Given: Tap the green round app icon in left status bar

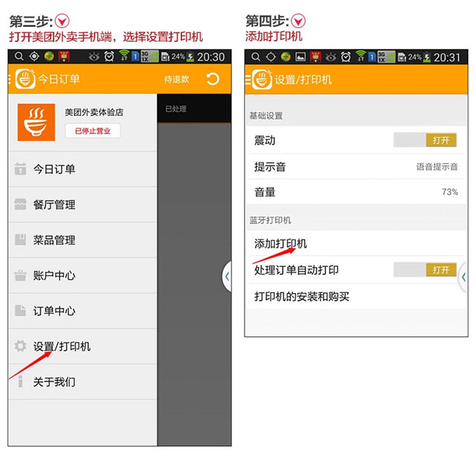Looking at the screenshot, I should (x=49, y=56).
